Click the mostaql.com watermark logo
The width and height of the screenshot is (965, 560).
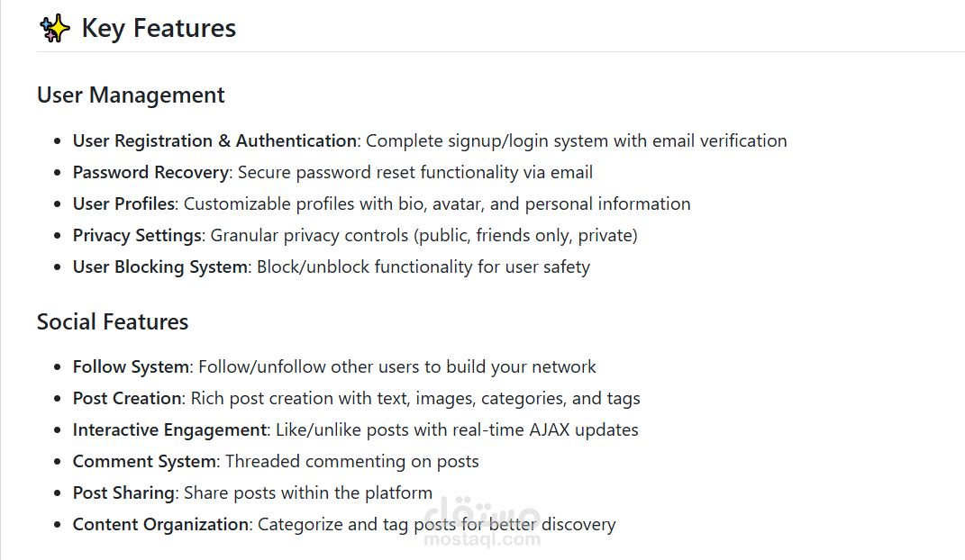[x=483, y=521]
